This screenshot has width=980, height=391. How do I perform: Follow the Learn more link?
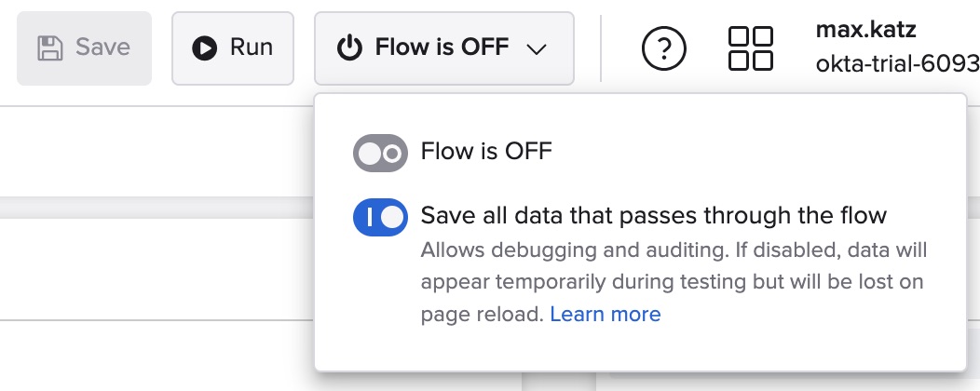point(606,315)
